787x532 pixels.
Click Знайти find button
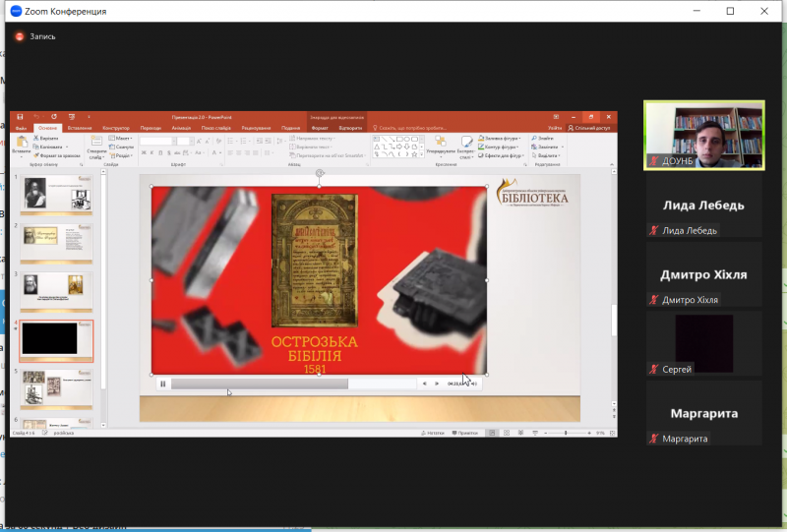click(543, 138)
